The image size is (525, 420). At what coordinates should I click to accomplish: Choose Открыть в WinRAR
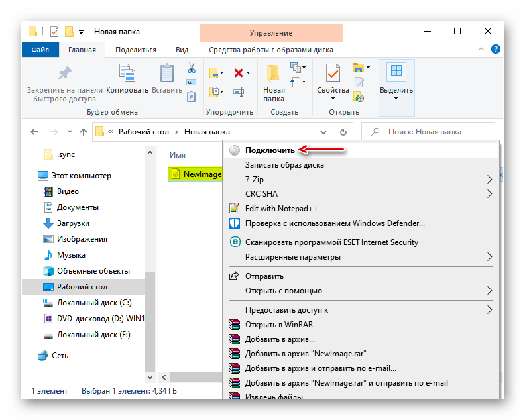click(361, 325)
